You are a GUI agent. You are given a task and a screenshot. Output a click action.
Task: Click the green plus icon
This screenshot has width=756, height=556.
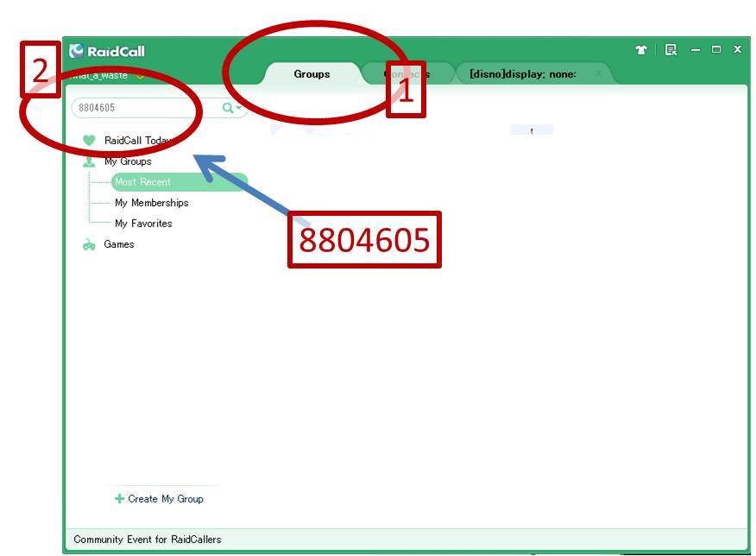point(120,499)
